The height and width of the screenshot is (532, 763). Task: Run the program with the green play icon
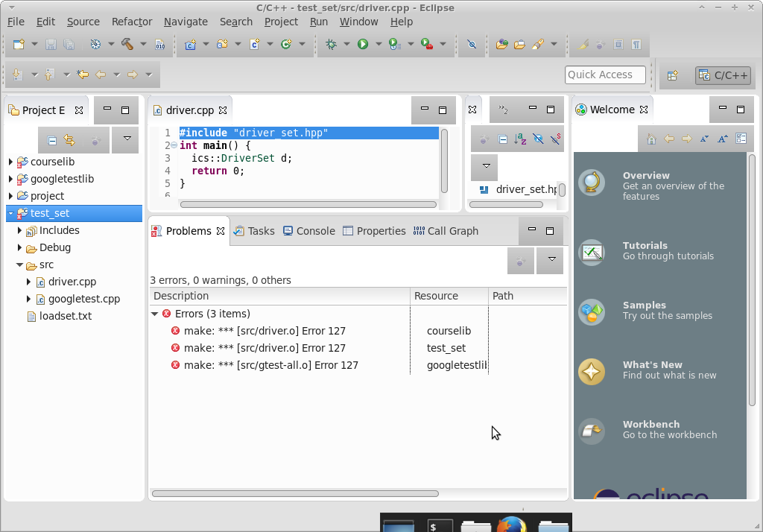(363, 44)
